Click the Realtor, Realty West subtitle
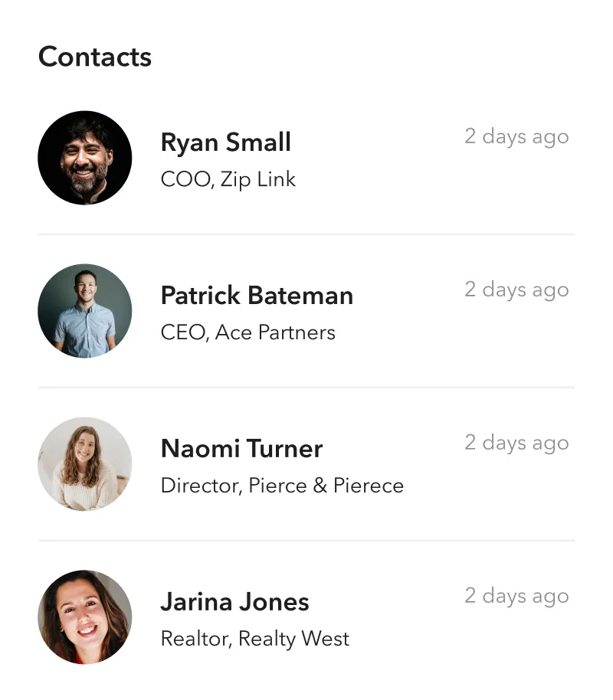Viewport: 613px width, 700px height. click(x=255, y=639)
